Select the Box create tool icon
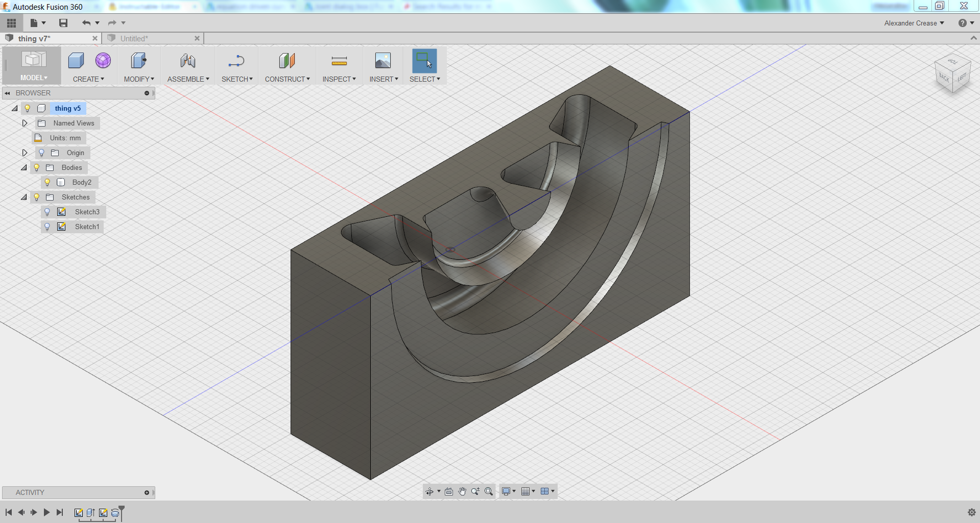 (x=76, y=61)
